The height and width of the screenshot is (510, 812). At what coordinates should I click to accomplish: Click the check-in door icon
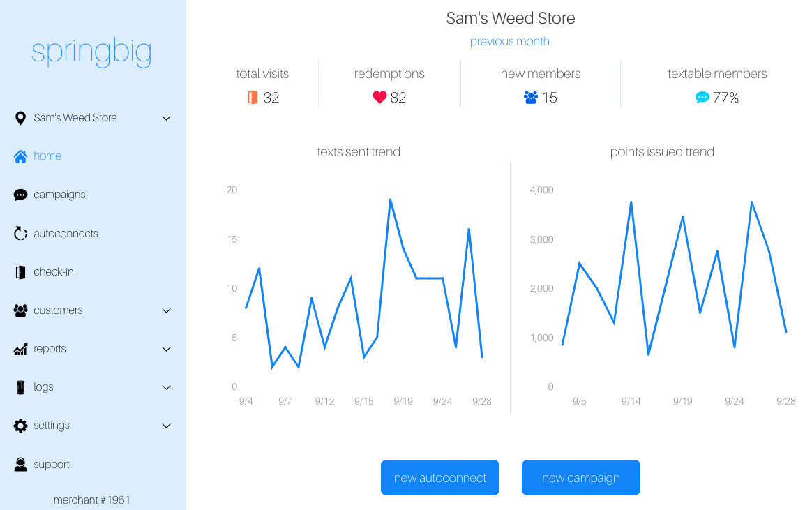[20, 272]
